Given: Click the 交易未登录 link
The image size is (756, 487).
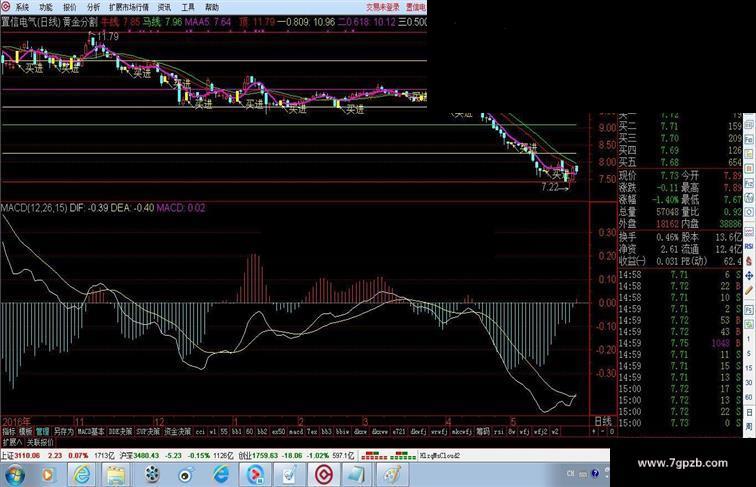Looking at the screenshot, I should [383, 7].
